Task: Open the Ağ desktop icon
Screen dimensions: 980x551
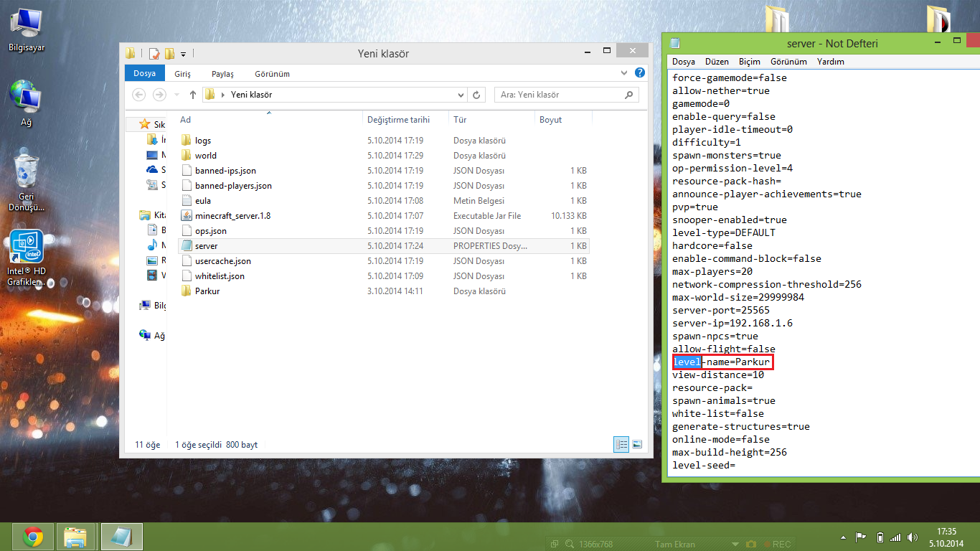Action: pos(26,104)
